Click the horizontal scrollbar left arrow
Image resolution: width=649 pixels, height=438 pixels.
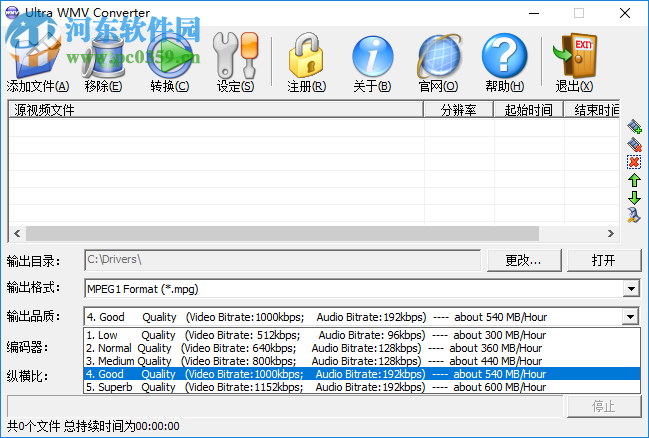[17, 233]
